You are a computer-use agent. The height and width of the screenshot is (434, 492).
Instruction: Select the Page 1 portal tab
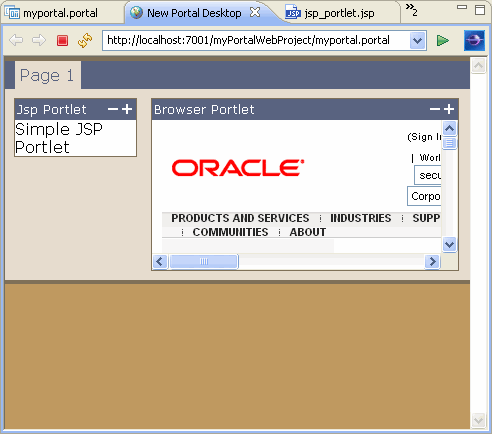[47, 75]
